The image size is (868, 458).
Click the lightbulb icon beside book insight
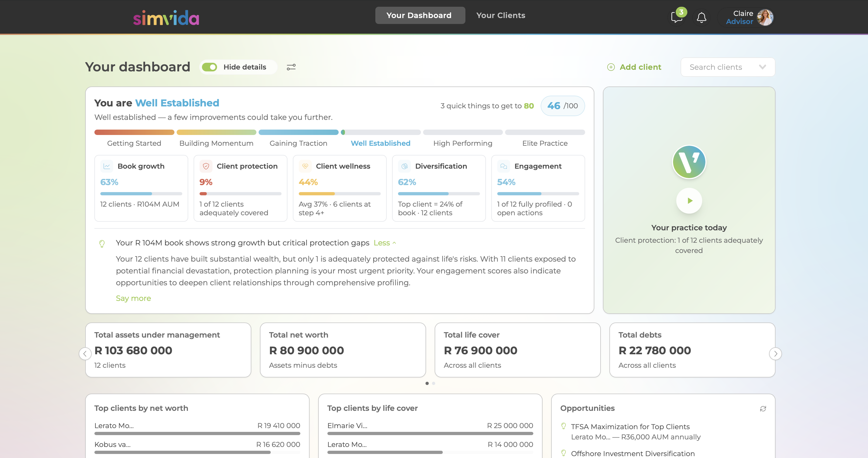tap(102, 244)
